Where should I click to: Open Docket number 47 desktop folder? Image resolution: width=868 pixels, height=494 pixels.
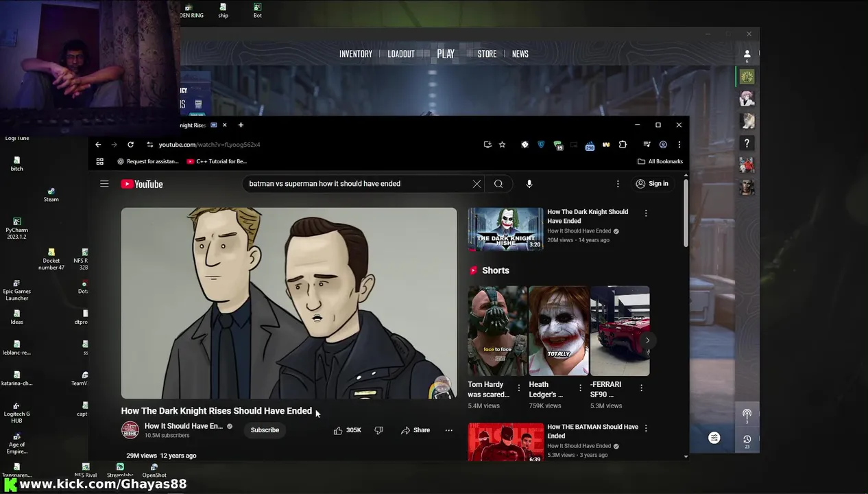(x=51, y=259)
